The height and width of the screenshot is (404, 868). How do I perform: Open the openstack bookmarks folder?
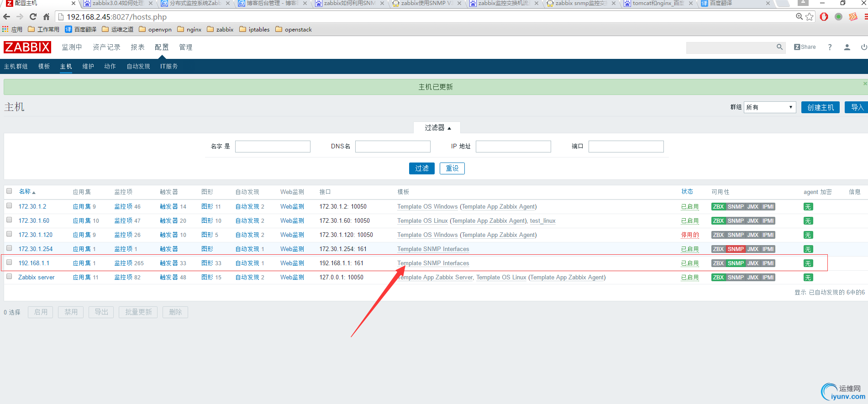tap(294, 29)
